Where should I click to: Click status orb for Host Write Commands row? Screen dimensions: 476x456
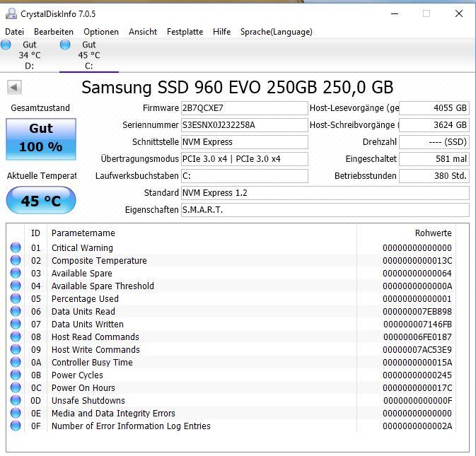[x=16, y=349]
